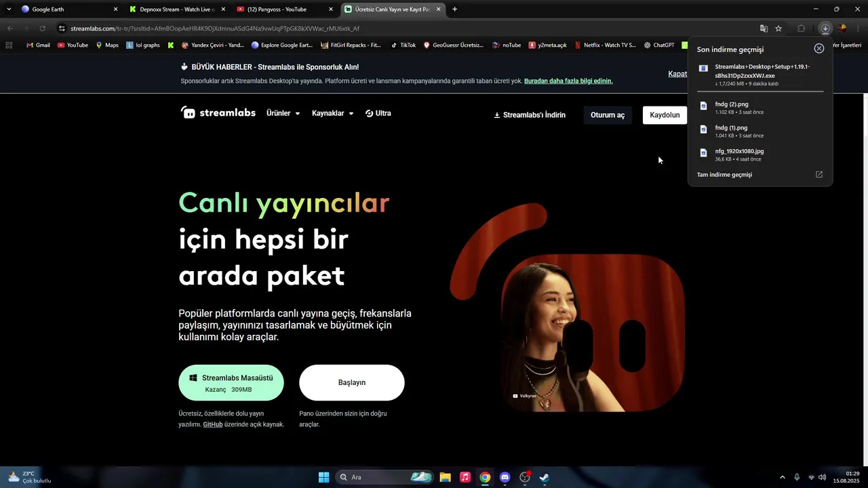The height and width of the screenshot is (488, 868).
Task: Open the GitHub link
Action: tap(213, 424)
